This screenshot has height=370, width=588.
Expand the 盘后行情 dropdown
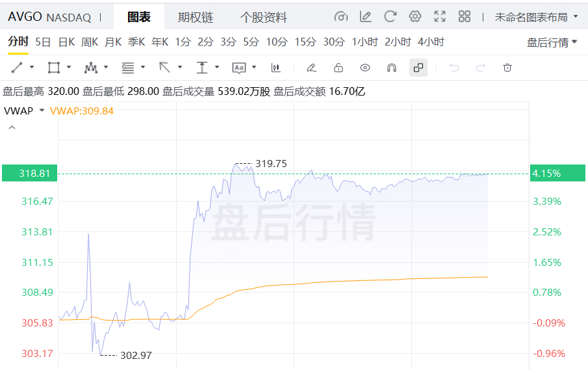[x=552, y=42]
